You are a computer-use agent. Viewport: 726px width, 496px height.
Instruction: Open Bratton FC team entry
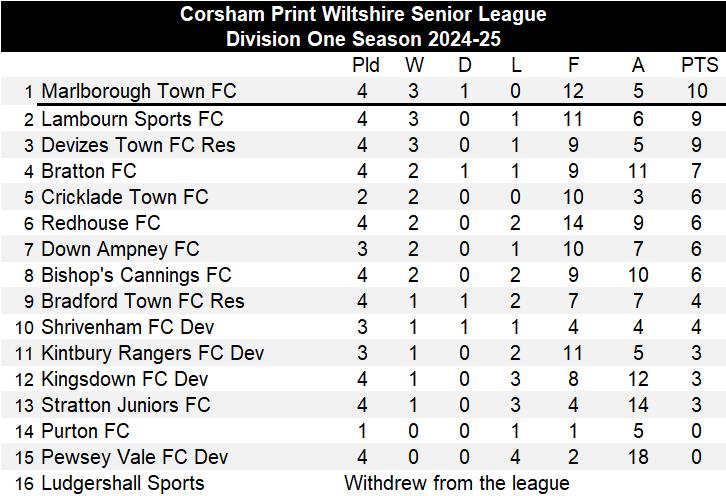click(89, 171)
